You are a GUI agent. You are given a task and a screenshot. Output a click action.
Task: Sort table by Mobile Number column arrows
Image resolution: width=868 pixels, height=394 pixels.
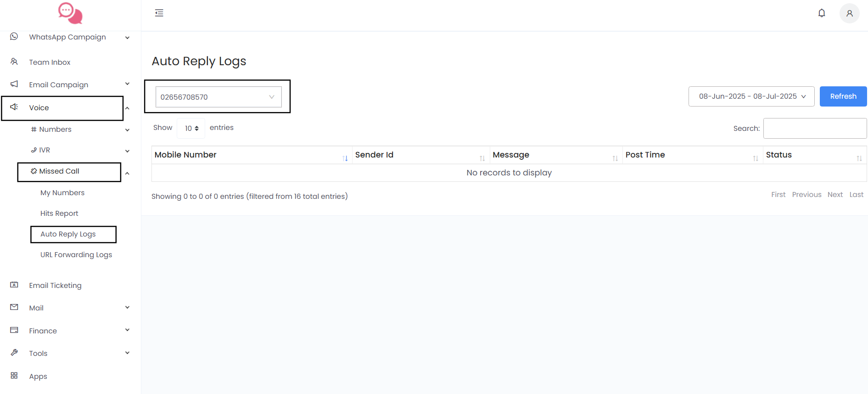[x=345, y=158]
